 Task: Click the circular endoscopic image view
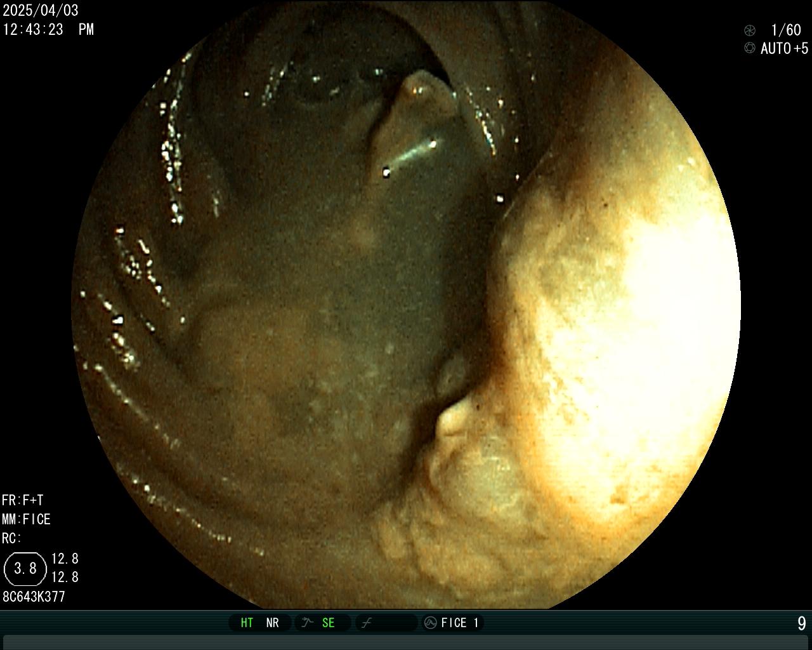[406, 305]
